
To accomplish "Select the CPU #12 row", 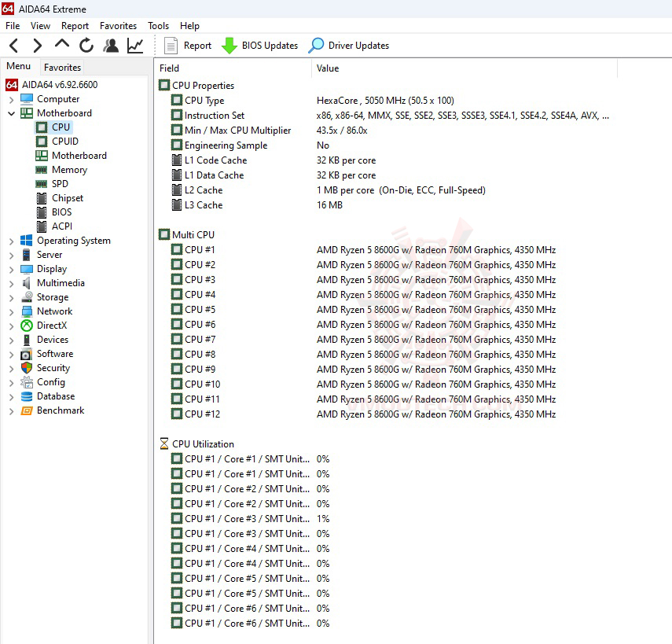I will [386, 414].
